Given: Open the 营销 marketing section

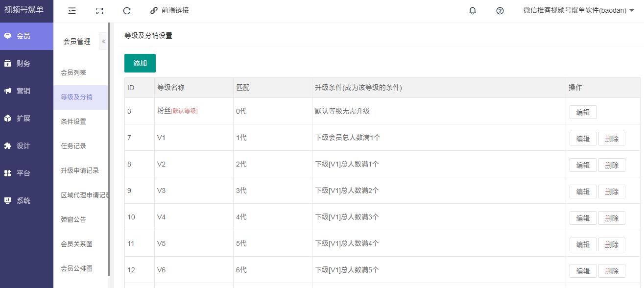Looking at the screenshot, I should click(24, 91).
